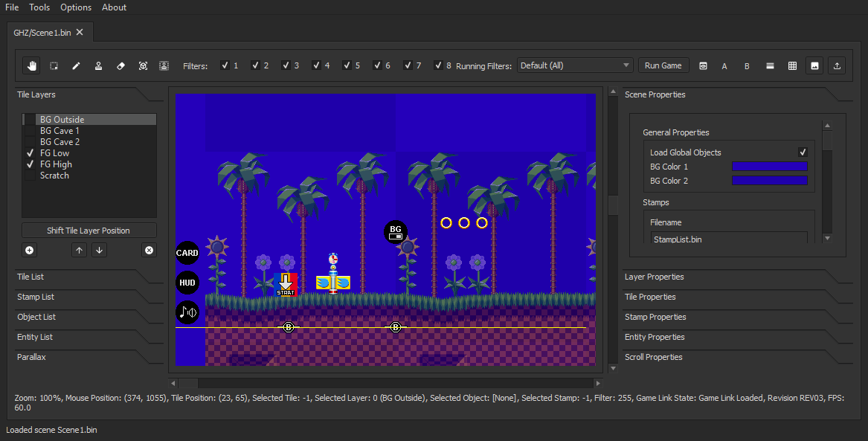Select the entity target tool
This screenshot has height=441, width=868.
click(143, 66)
